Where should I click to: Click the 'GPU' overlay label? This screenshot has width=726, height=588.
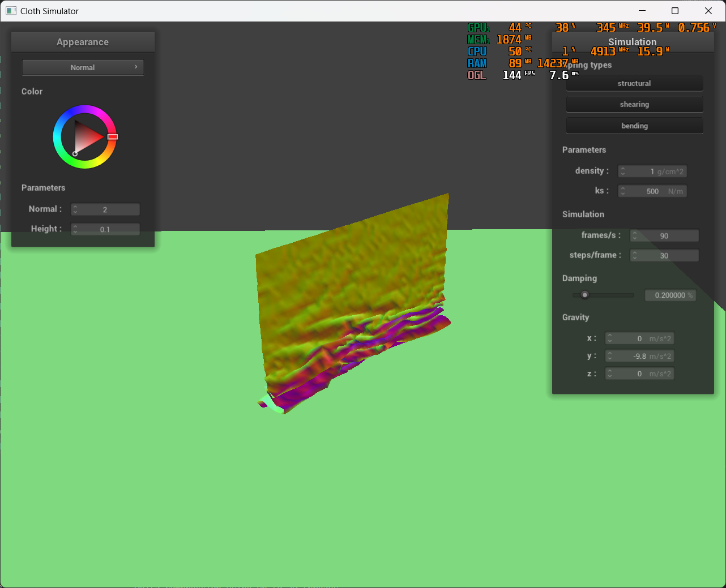coord(479,28)
